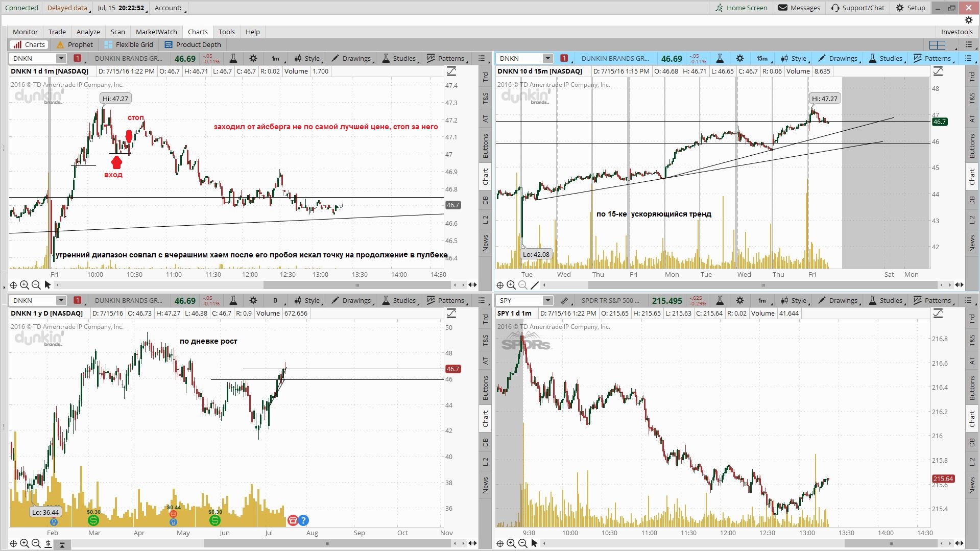
Task: Open the D timeframe dropdown in daily chart
Action: [276, 300]
